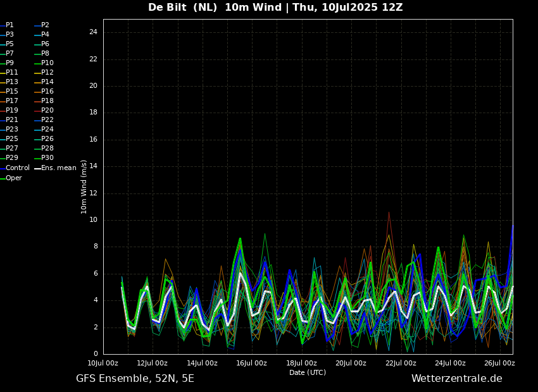
Task: Click the 16Jul 00z x-axis label
Action: [251, 363]
